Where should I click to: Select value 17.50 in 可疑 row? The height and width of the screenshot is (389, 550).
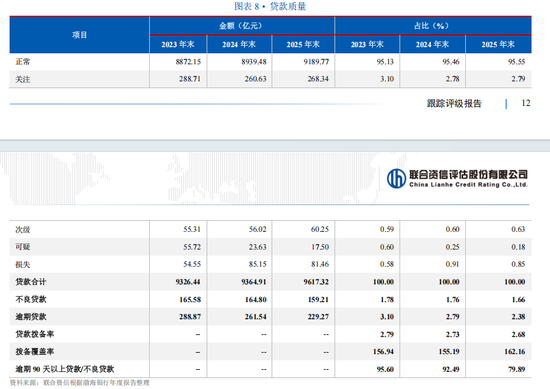click(320, 247)
